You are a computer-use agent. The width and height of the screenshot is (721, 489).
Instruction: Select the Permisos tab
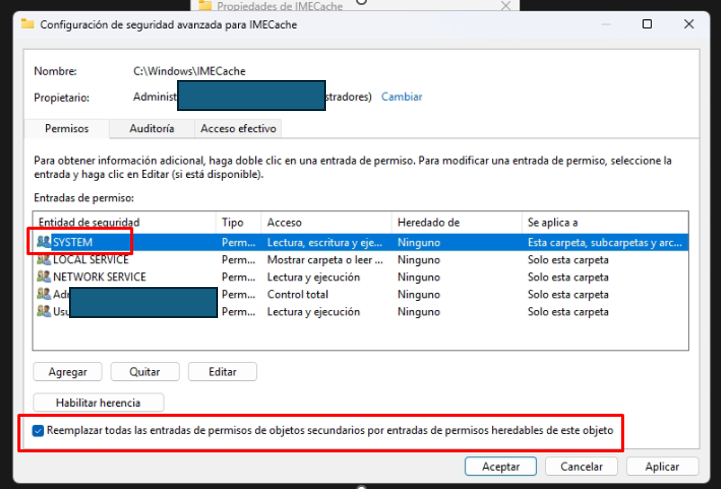click(x=67, y=129)
